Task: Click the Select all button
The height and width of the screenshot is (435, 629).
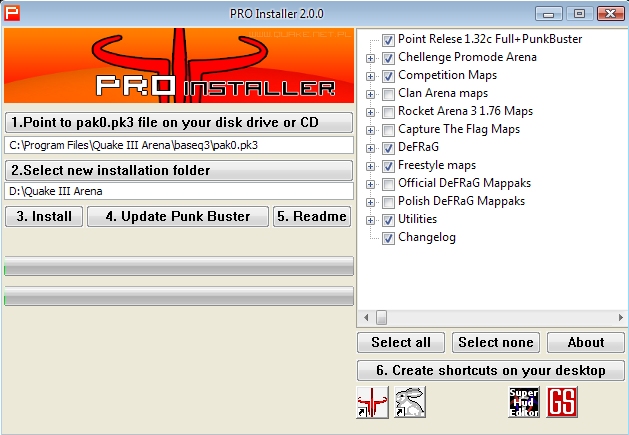Action: (401, 342)
